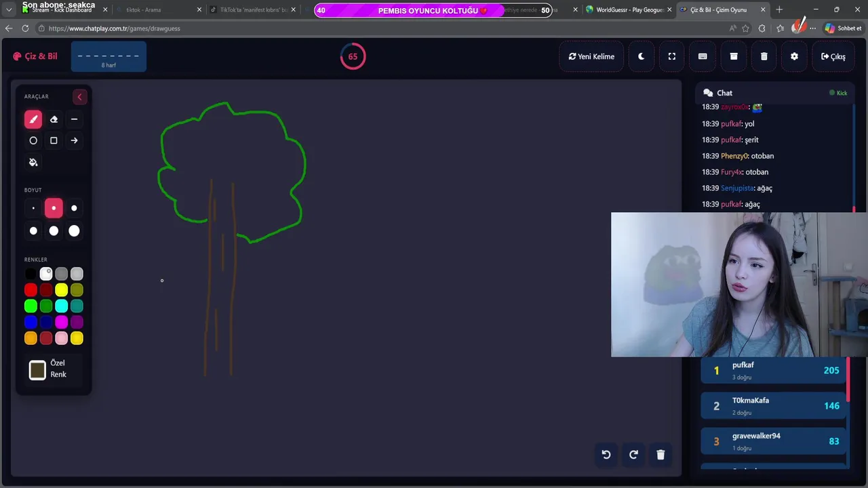The image size is (868, 488).
Task: Reload the current page
Action: click(x=25, y=28)
